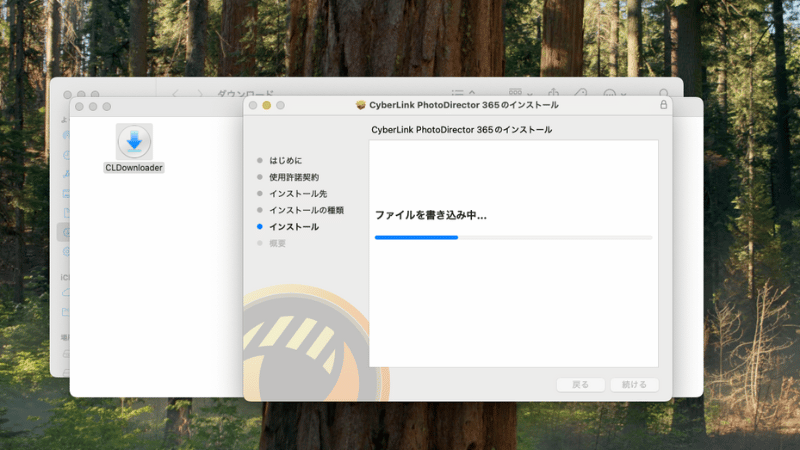Click the lock icon in installer title bar
The width and height of the screenshot is (800, 450).
point(663,105)
